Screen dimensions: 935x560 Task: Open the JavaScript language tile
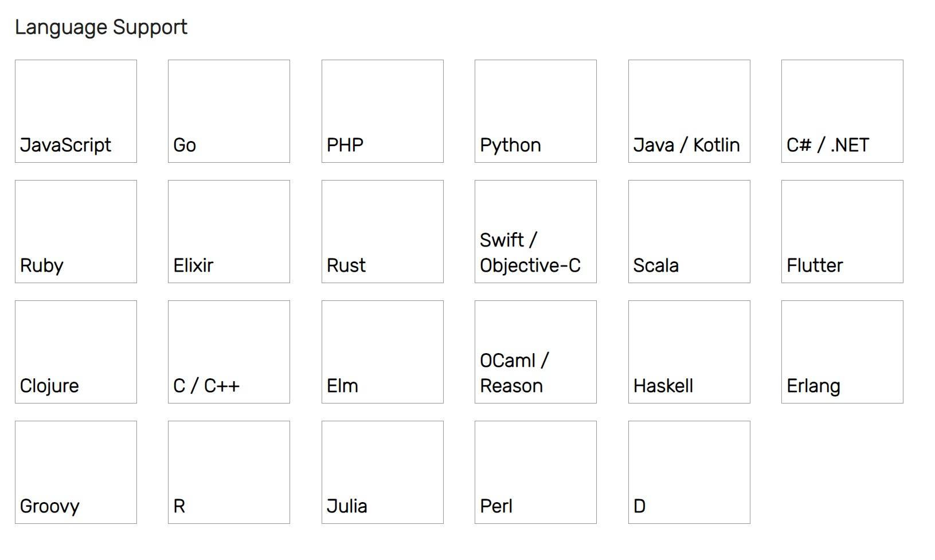(76, 111)
